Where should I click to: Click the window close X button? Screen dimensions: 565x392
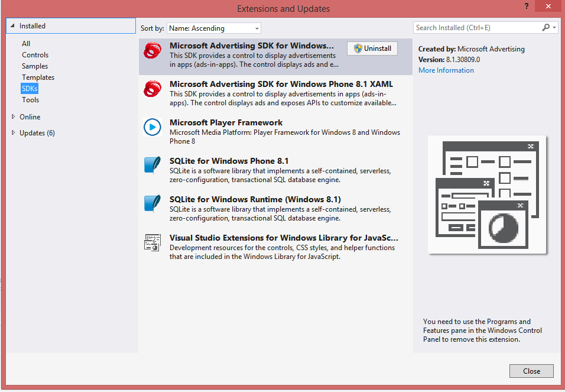[548, 6]
